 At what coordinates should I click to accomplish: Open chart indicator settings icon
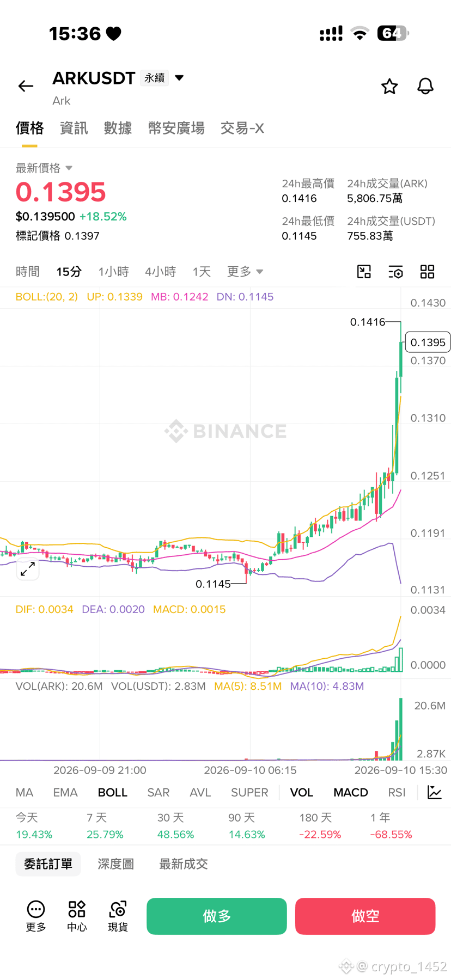pos(395,272)
